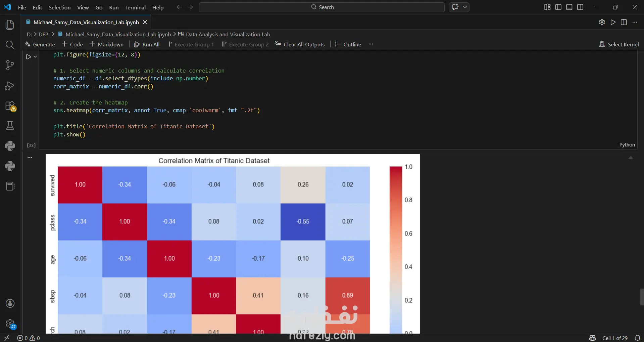Click the remote window icon in the status bar

7,338
